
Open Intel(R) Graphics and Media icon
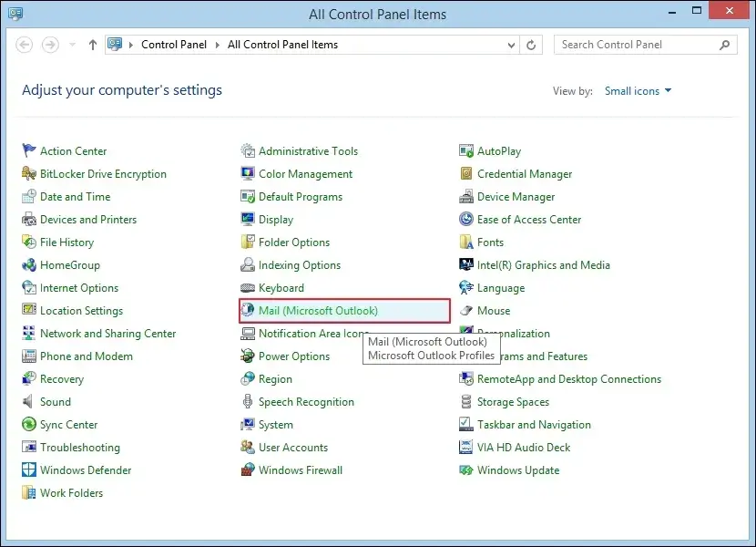(465, 264)
